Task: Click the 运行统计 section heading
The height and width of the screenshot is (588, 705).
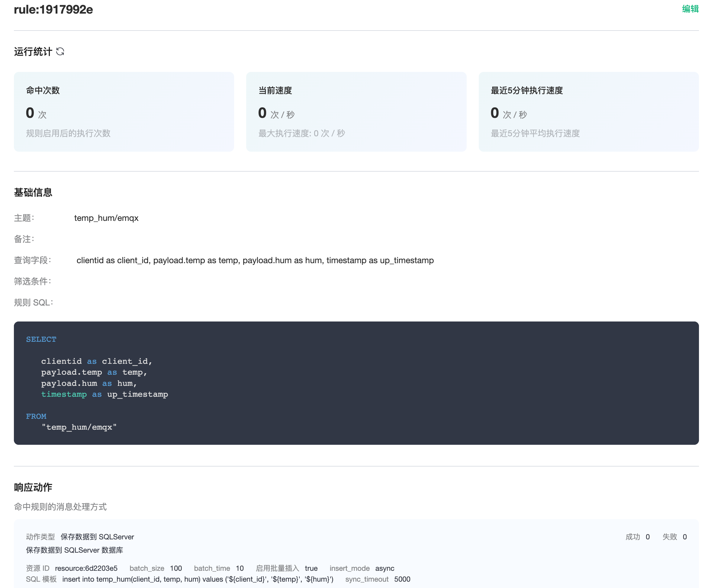Action: 33,51
